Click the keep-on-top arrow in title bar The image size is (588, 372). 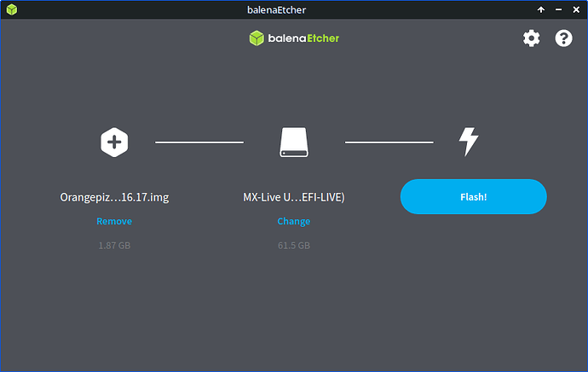[x=540, y=9]
